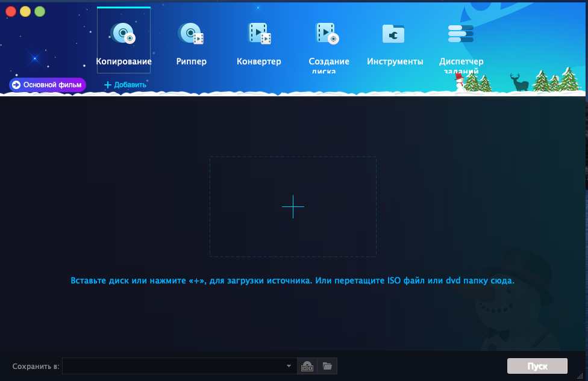
Task: Click the folder output icon
Action: point(327,366)
